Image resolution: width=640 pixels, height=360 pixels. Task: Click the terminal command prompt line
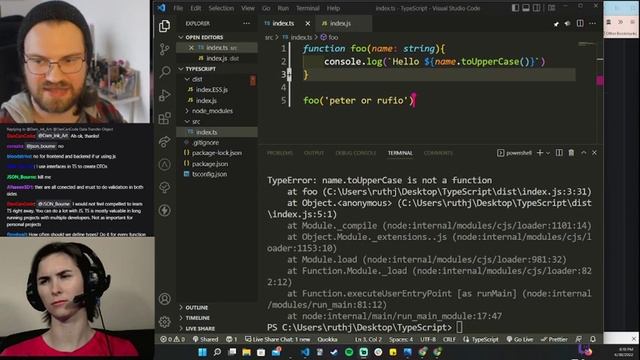pos(429,327)
